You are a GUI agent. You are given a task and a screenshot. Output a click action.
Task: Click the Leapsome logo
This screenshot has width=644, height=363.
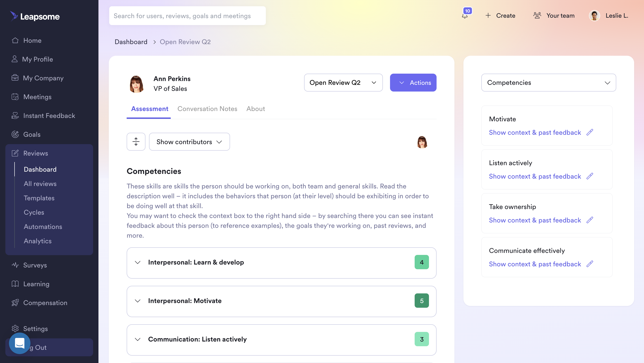(35, 16)
